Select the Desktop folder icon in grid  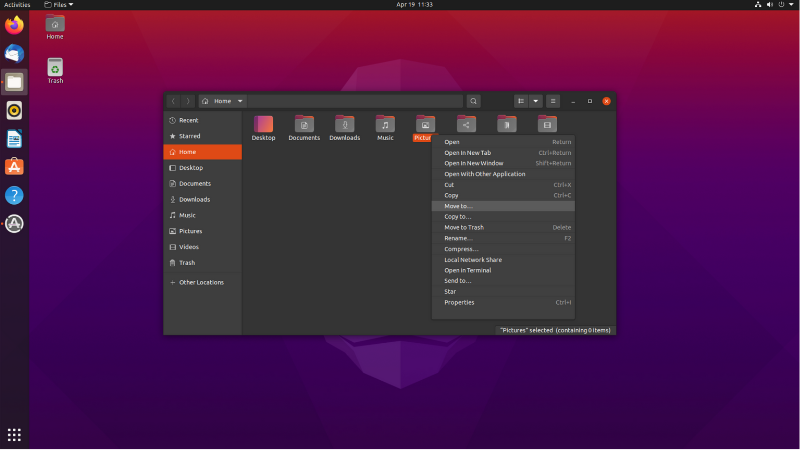[263, 125]
